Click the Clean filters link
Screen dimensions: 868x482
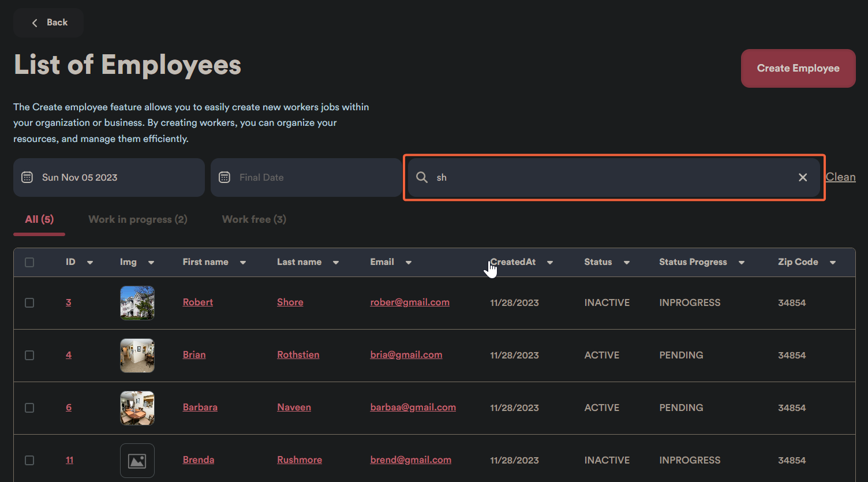point(840,177)
